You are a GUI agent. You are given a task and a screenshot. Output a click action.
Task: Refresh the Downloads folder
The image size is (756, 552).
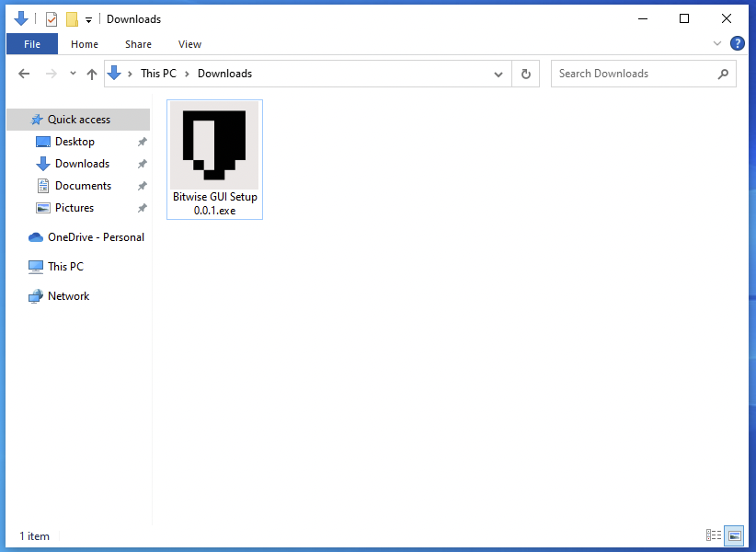click(x=526, y=74)
